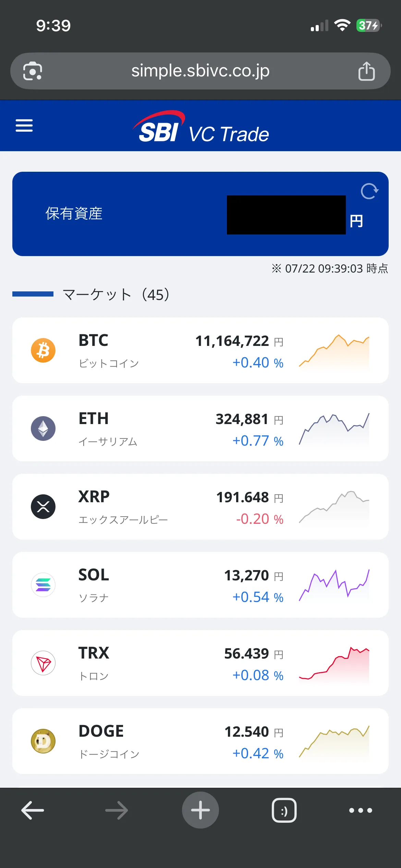Image resolution: width=401 pixels, height=868 pixels.
Task: Open the 保有資産 holdings card
Action: [x=200, y=214]
